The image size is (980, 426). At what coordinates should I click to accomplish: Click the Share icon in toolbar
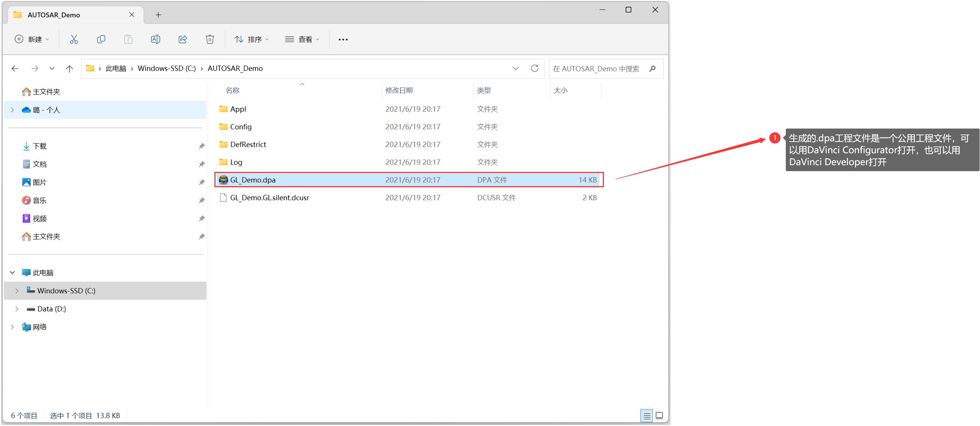183,39
